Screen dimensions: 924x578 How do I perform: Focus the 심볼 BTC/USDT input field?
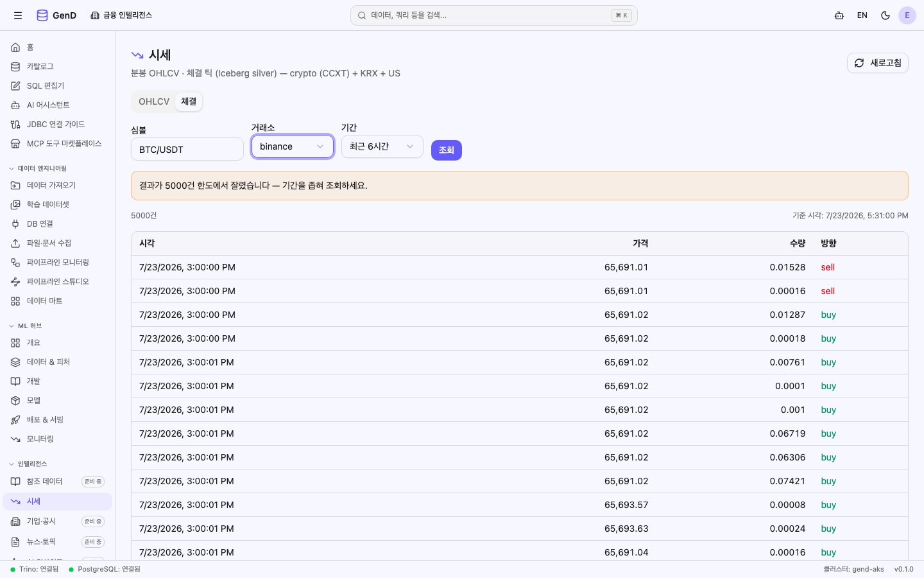pos(187,149)
